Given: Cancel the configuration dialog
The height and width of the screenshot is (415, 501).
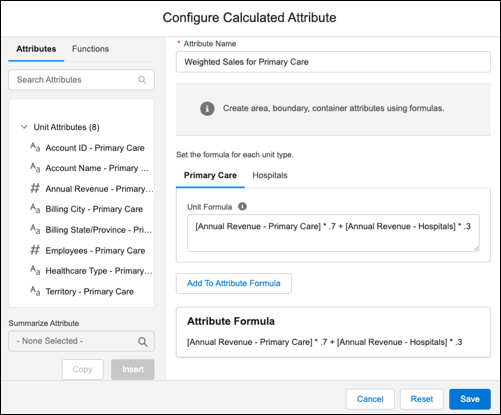Looking at the screenshot, I should click(x=370, y=399).
